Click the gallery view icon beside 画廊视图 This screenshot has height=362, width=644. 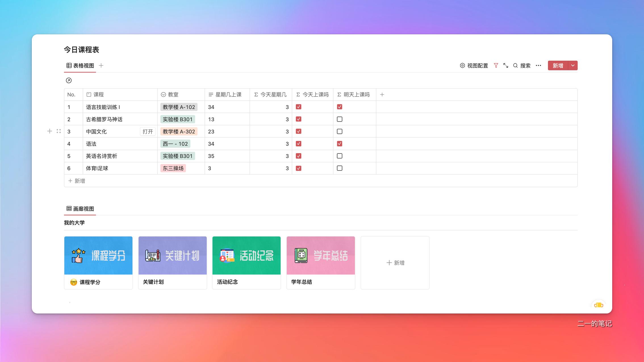point(69,209)
